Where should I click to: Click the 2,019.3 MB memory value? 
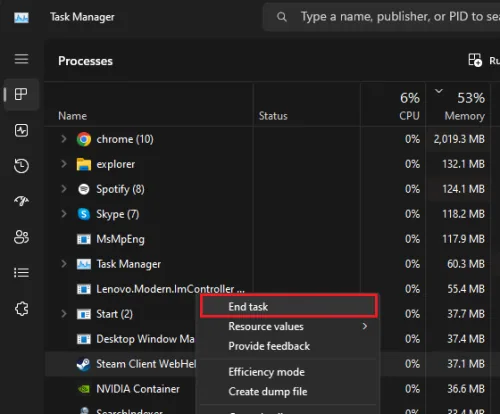[459, 139]
